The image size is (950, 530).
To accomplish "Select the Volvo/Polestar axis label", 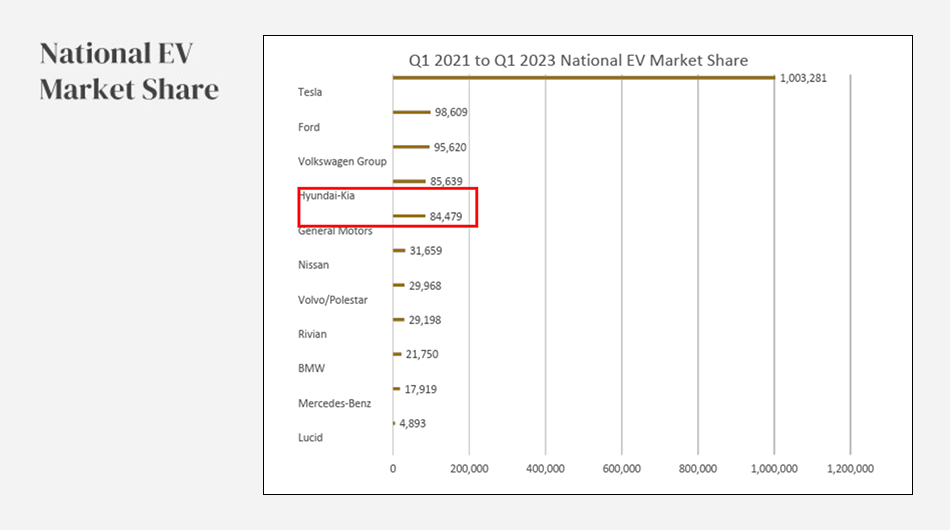I will tap(333, 300).
